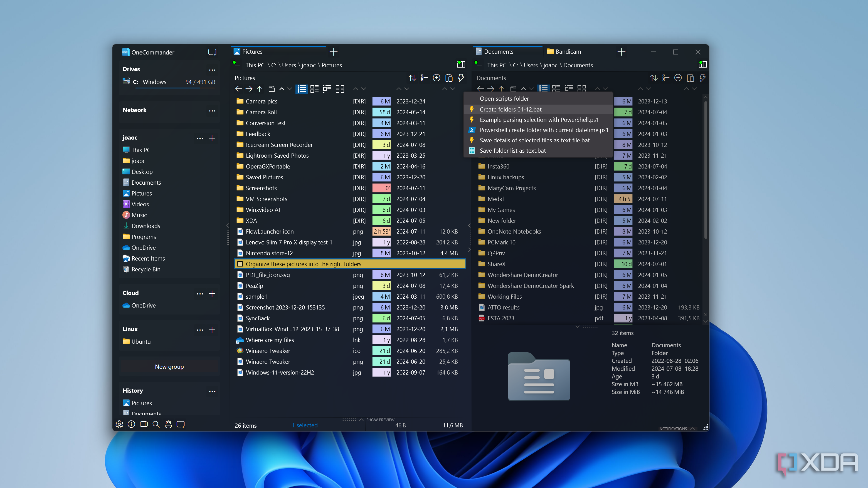The width and height of the screenshot is (868, 488).
Task: Open OneCommander settings gear
Action: click(119, 424)
